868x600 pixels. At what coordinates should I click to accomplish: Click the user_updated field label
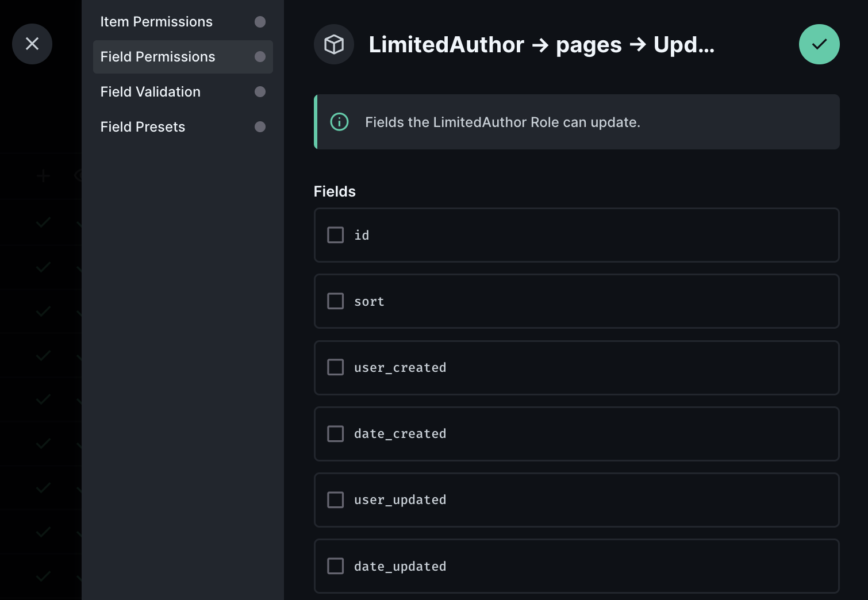pyautogui.click(x=400, y=500)
